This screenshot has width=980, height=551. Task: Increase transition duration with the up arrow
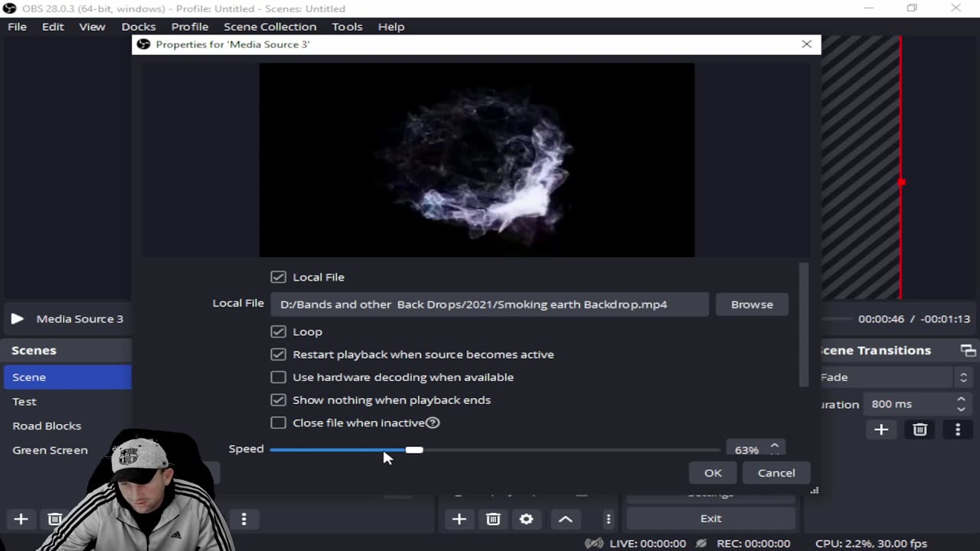pyautogui.click(x=961, y=399)
